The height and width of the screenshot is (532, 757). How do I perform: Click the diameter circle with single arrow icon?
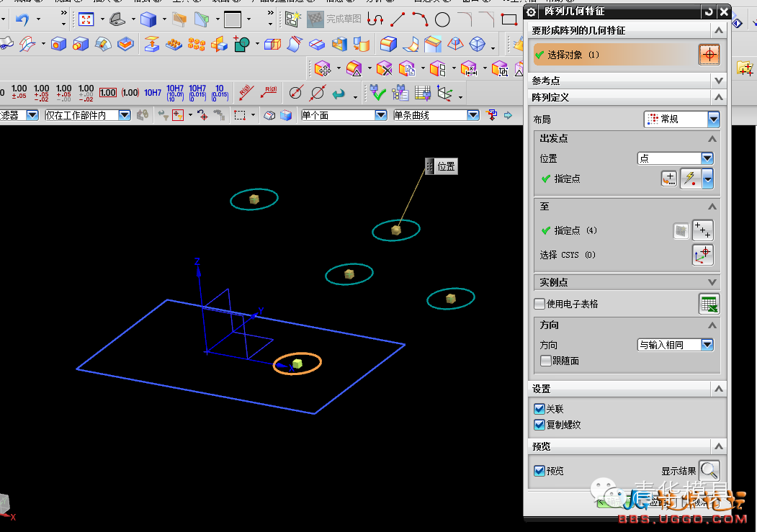click(x=295, y=93)
